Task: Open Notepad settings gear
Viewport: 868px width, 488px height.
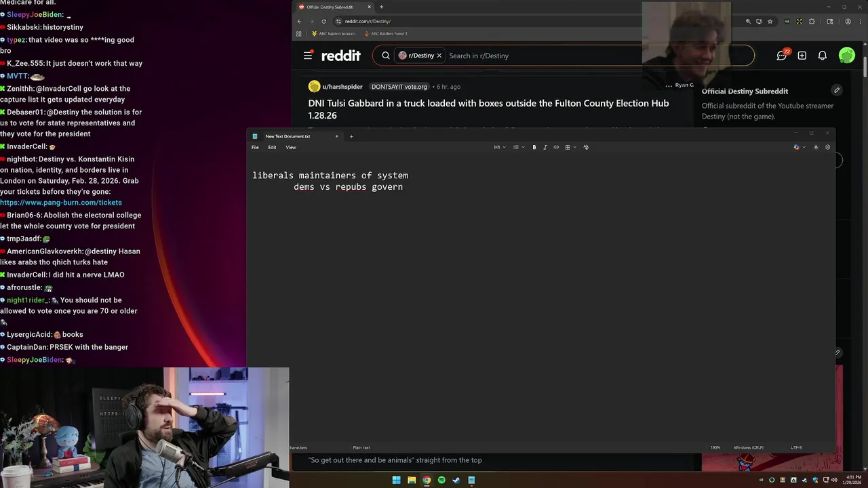Action: point(827,147)
